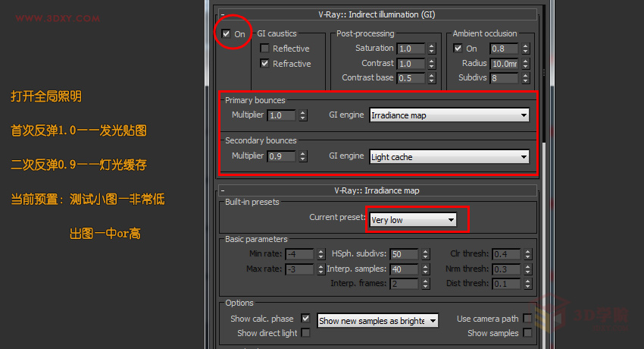Enable Show direct light checkbox
The height and width of the screenshot is (349, 644).
[305, 332]
